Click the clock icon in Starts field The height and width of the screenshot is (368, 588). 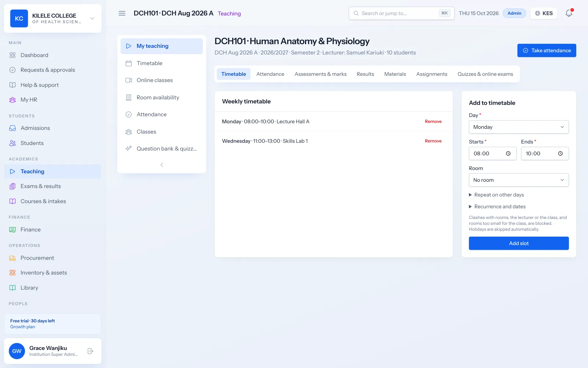508,153
